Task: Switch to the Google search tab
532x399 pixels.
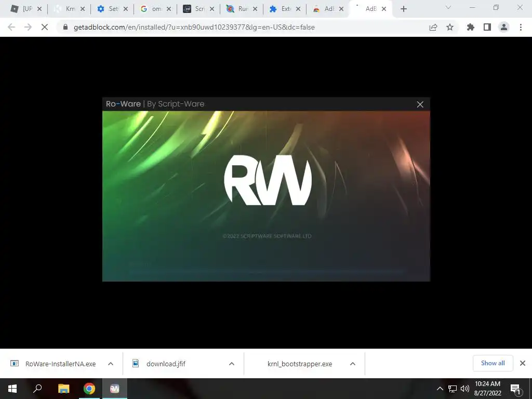Action: [151, 9]
